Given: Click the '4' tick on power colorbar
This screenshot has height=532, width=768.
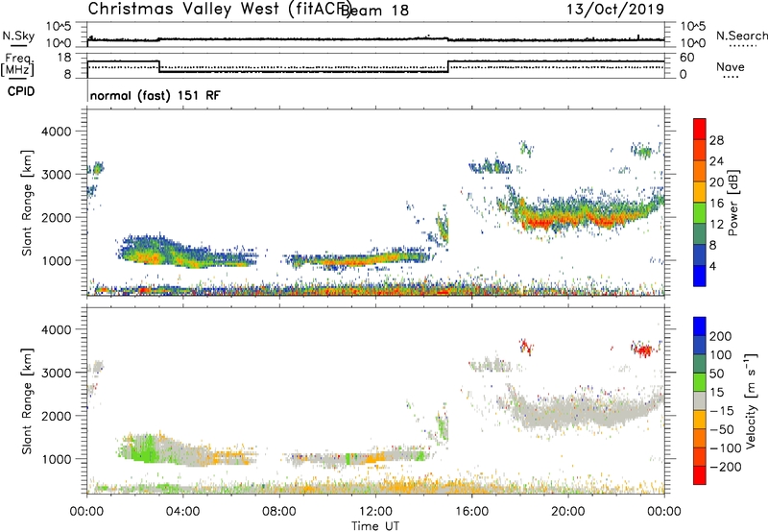Looking at the screenshot, I should pos(713,266).
